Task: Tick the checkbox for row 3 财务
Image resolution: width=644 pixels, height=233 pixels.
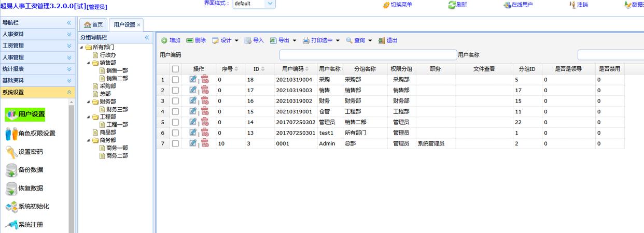Action: pos(175,101)
